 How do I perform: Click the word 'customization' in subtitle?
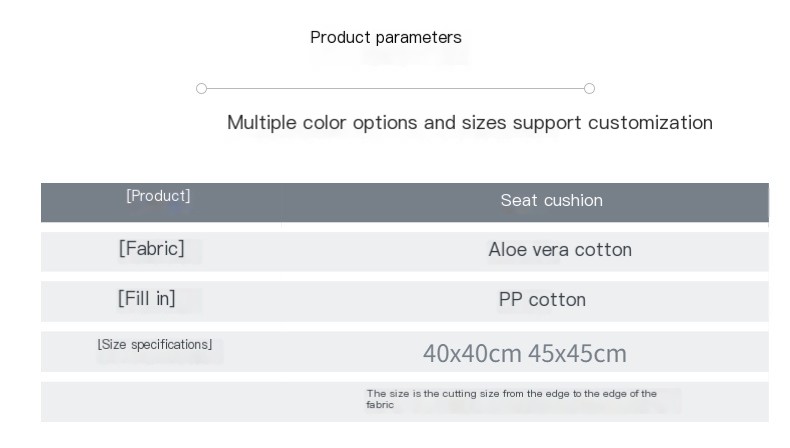click(650, 122)
